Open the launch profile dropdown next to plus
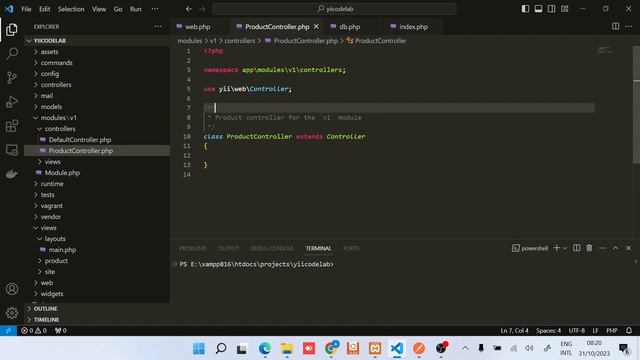 tap(565, 248)
